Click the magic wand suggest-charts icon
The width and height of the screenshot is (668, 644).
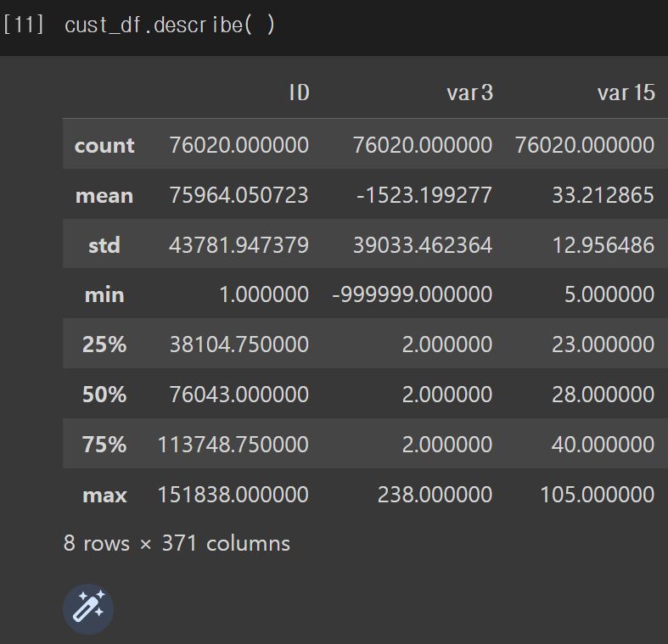coord(88,608)
